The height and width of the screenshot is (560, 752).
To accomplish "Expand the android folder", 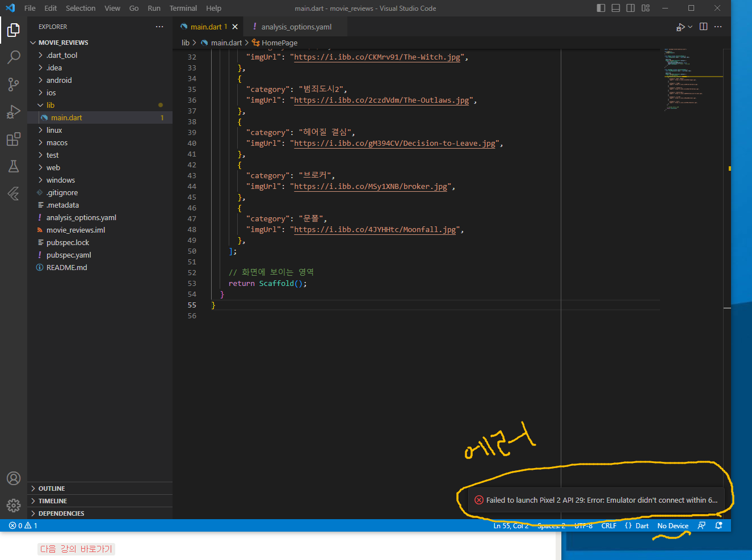I will [100, 80].
